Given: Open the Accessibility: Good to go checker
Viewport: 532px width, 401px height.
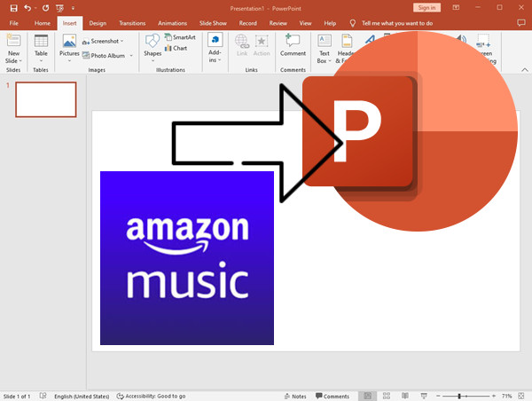Looking at the screenshot, I should [x=151, y=397].
